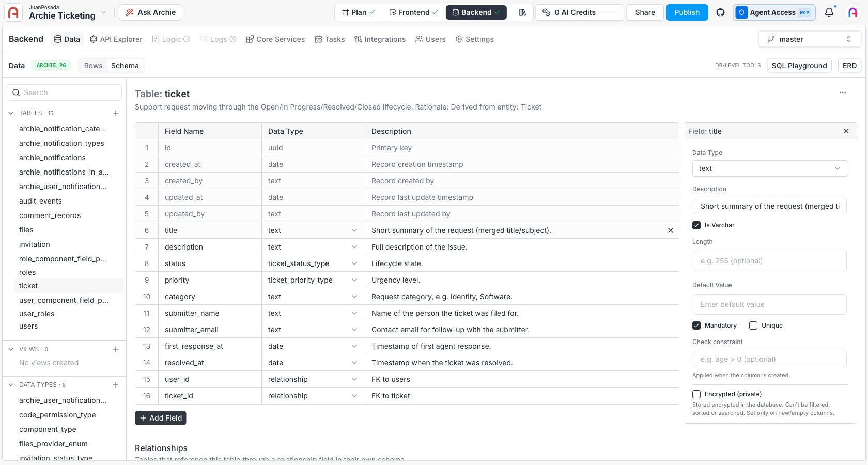Open the API Explorer tab
This screenshot has height=465, width=868.
116,39
